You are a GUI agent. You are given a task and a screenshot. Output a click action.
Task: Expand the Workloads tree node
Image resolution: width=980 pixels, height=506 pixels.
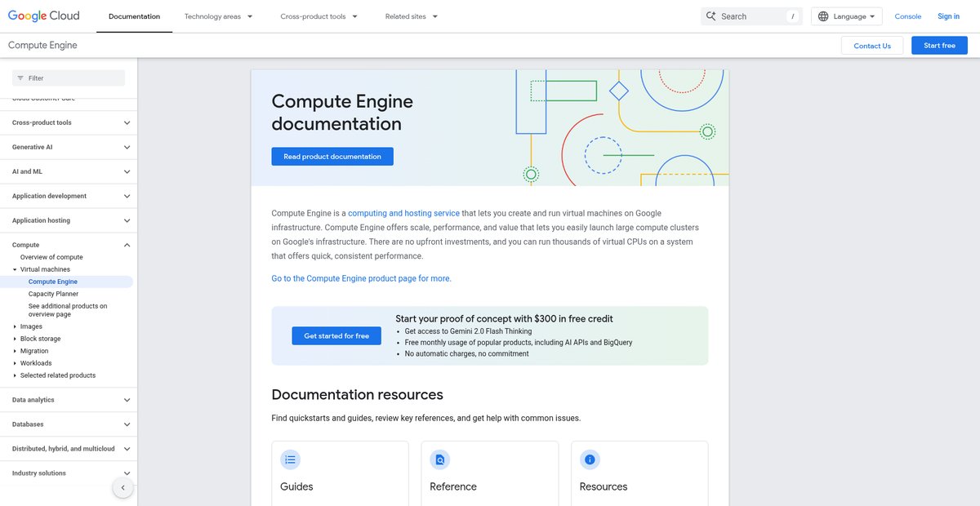pyautogui.click(x=15, y=363)
